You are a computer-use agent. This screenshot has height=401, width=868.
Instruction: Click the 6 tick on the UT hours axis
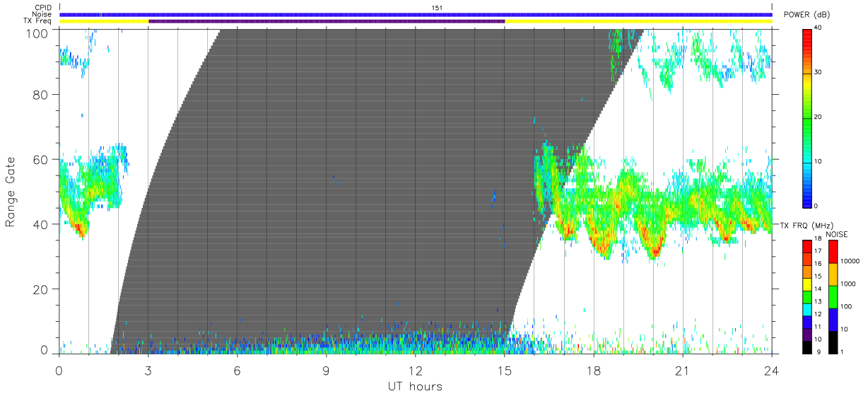pyautogui.click(x=237, y=370)
